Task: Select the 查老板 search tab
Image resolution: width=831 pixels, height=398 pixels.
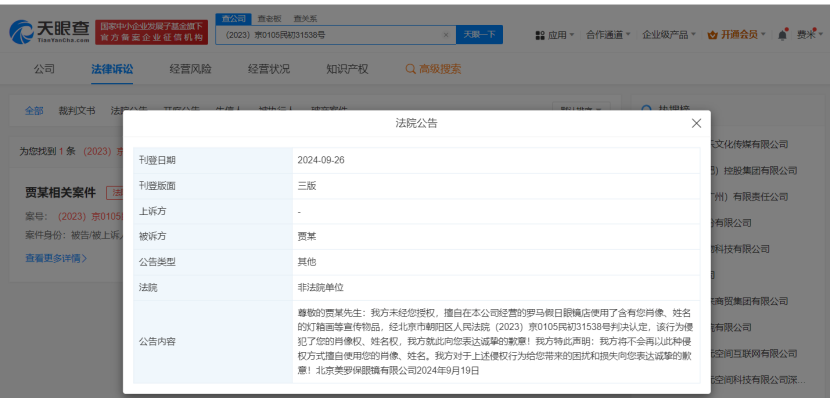Action: 269,19
